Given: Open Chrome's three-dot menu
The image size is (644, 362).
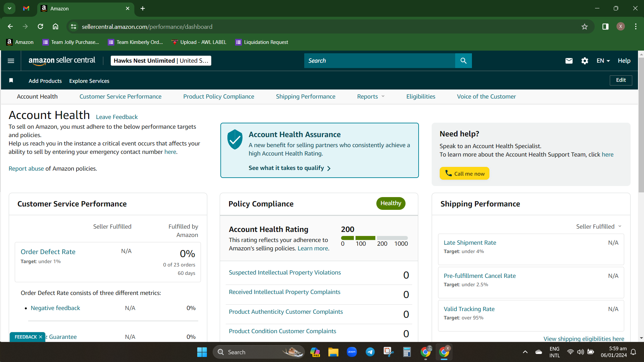Looking at the screenshot, I should pos(636,26).
